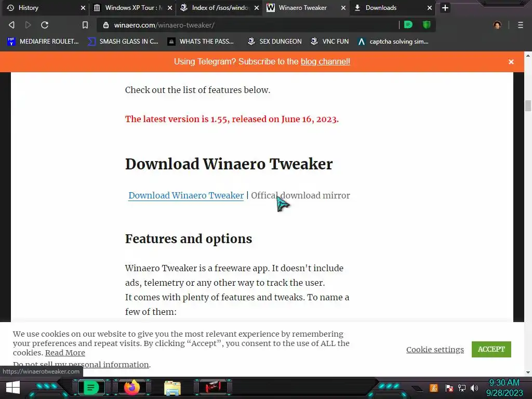Image resolution: width=532 pixels, height=399 pixels.
Task: Close the Windows XP Tour tab
Action: [170, 8]
